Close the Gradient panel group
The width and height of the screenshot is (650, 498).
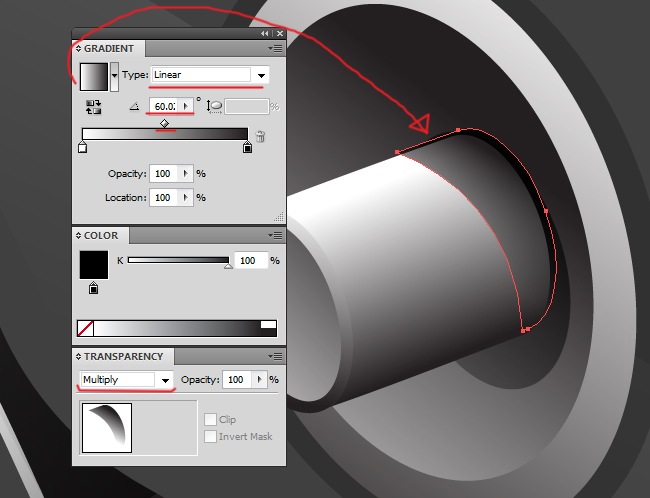coord(280,34)
